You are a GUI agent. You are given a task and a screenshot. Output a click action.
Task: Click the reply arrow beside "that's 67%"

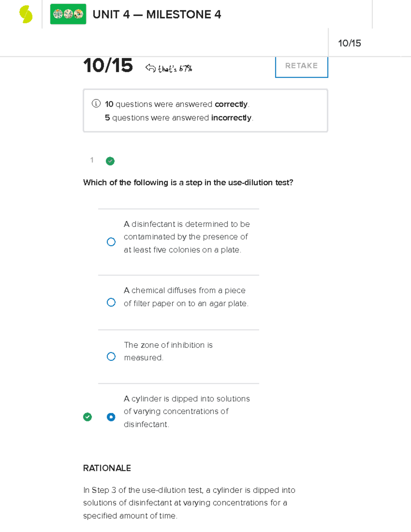coord(150,68)
